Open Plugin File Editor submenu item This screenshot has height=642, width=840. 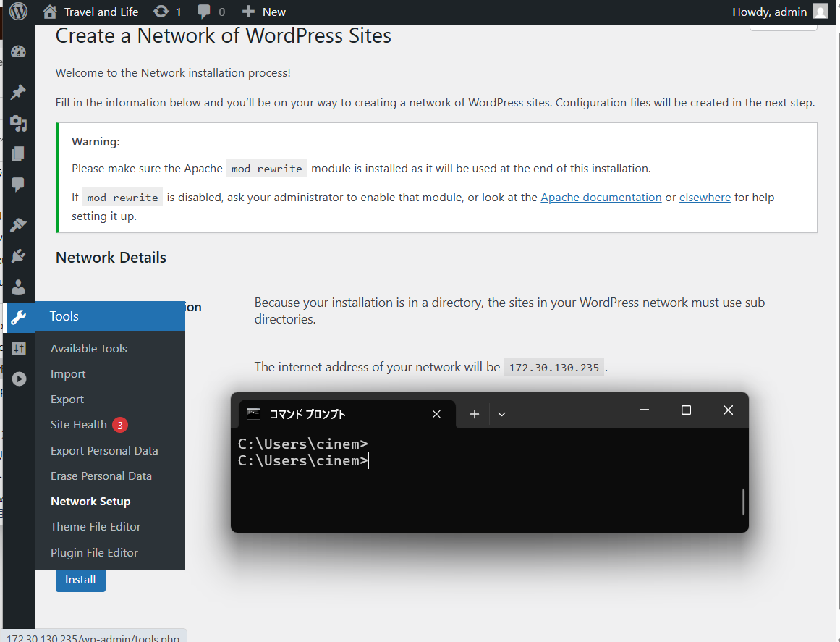click(x=94, y=552)
